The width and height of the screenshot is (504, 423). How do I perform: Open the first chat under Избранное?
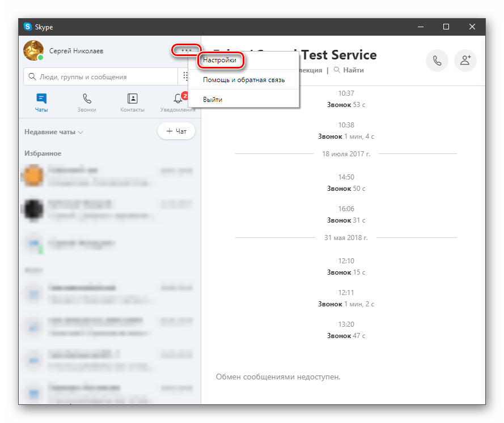108,174
